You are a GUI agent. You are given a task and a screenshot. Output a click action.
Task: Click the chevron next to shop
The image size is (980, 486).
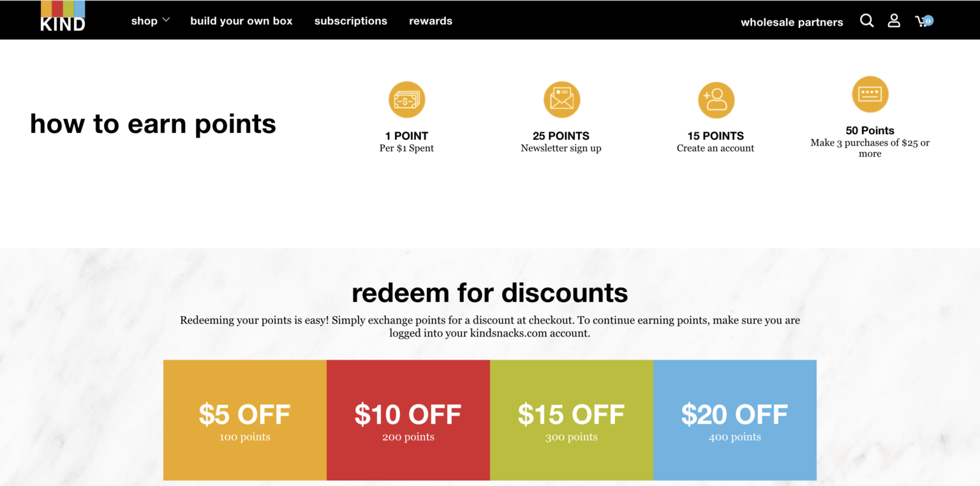click(x=166, y=20)
